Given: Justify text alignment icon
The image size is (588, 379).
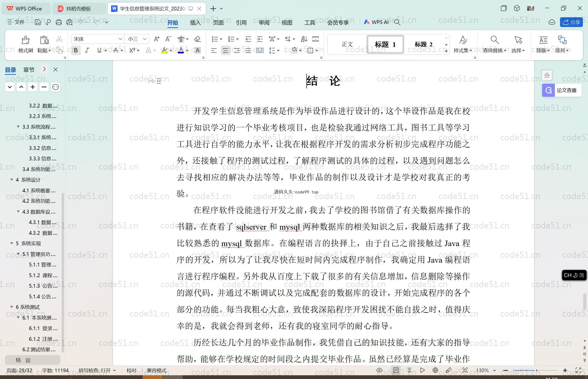Looking at the screenshot, I should click(x=248, y=50).
